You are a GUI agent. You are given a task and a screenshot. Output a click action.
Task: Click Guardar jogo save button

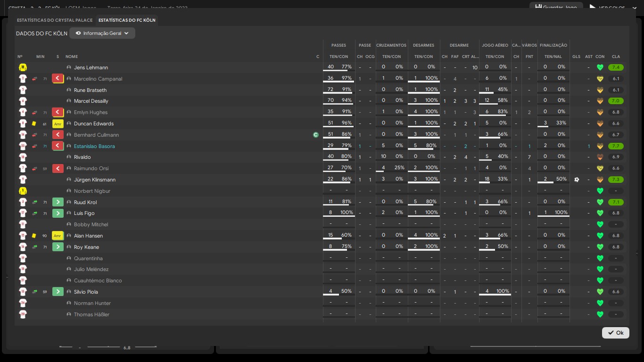[x=556, y=8]
